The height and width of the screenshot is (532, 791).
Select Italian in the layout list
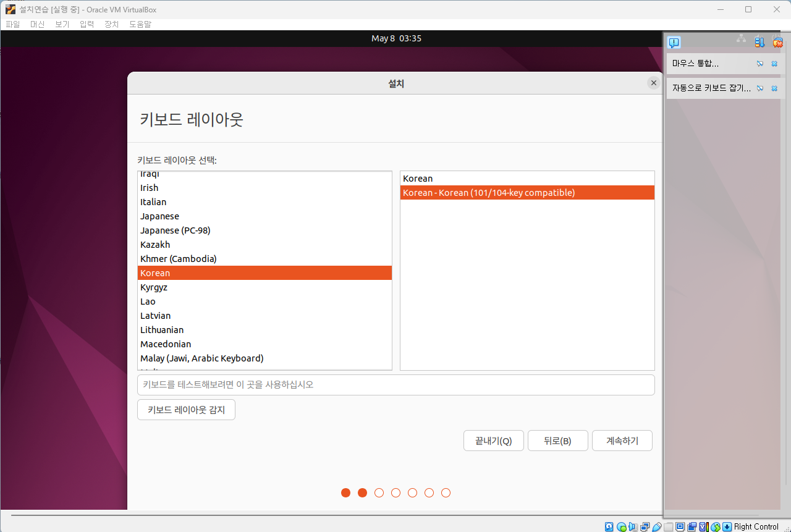pyautogui.click(x=264, y=202)
